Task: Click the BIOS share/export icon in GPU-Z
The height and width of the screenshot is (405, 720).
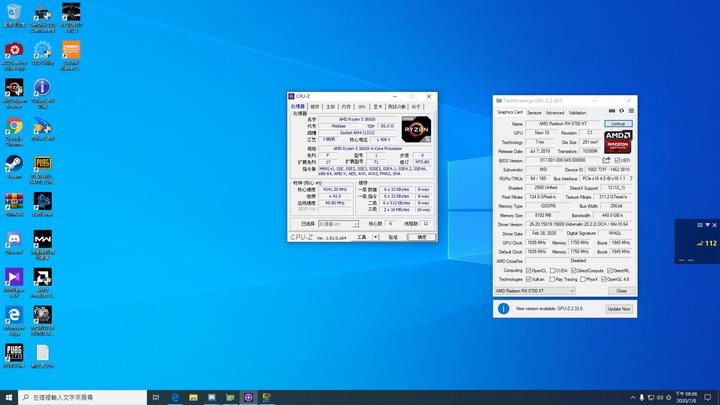Action: coord(606,160)
